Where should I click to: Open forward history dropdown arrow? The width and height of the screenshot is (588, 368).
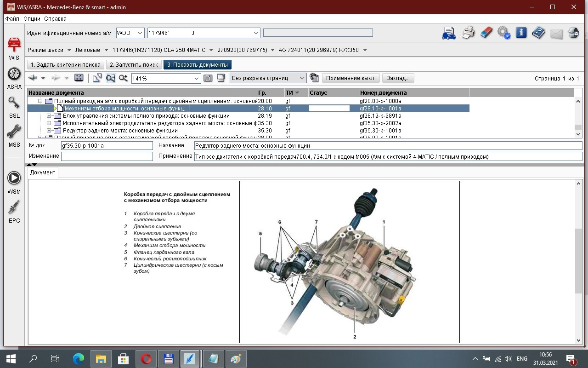pyautogui.click(x=66, y=78)
